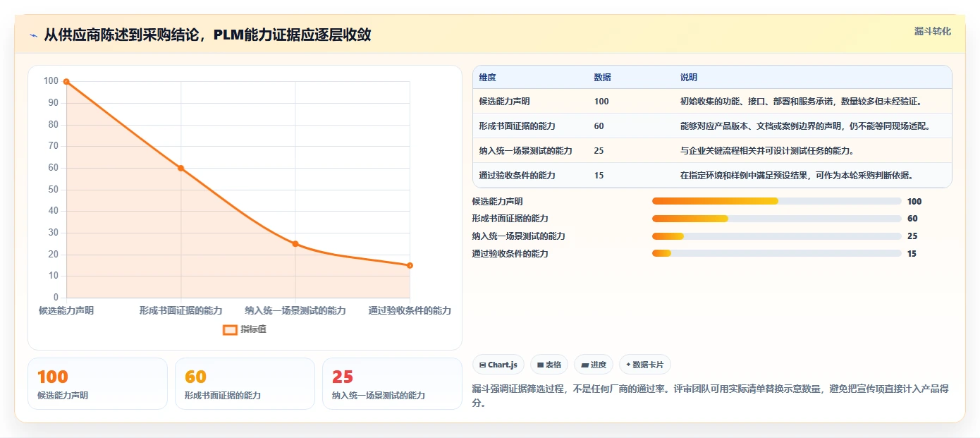Click the 说明 column header
The height and width of the screenshot is (438, 980).
point(688,78)
